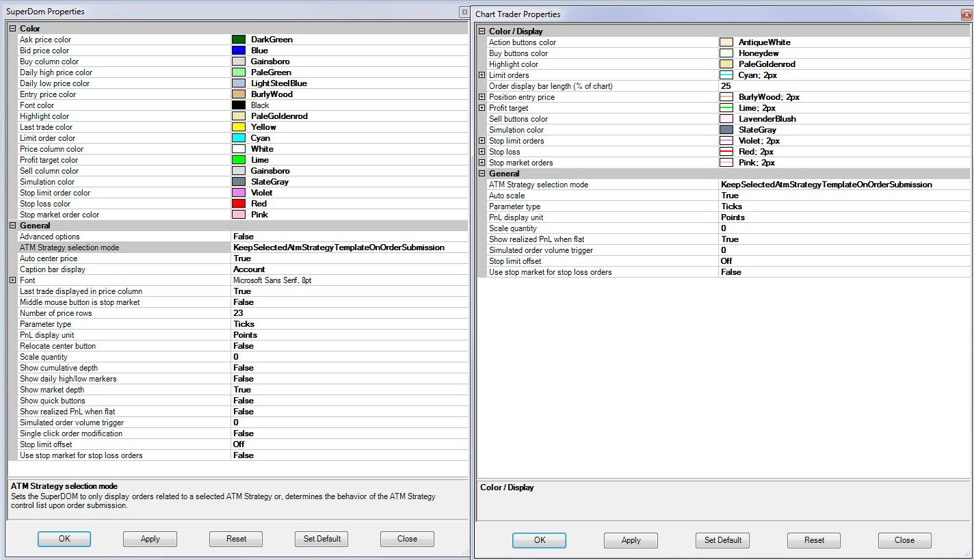
Task: Collapse General section in Chart Trader Properties
Action: (x=482, y=174)
